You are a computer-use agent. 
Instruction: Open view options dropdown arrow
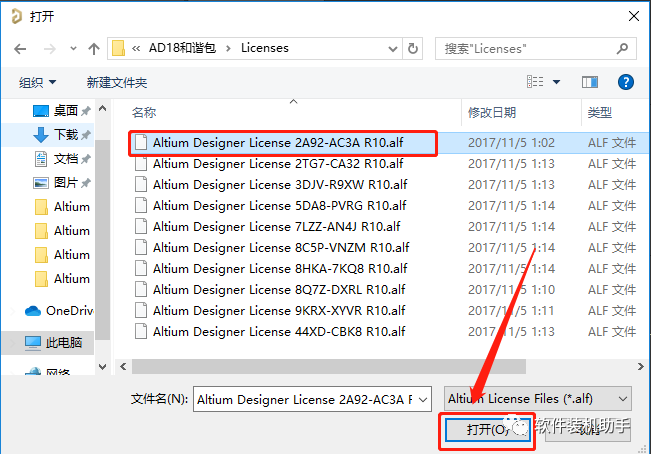point(556,82)
